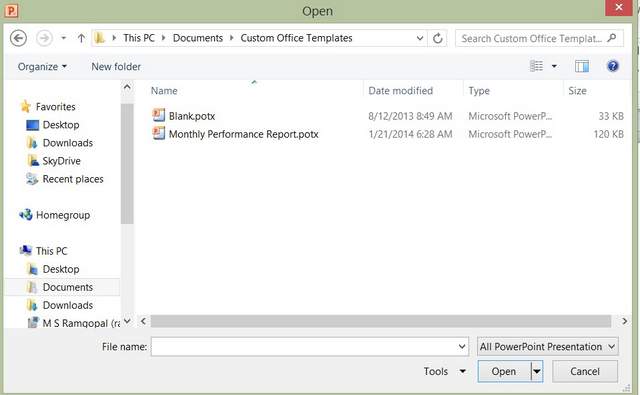Sort by the Size column

(577, 91)
